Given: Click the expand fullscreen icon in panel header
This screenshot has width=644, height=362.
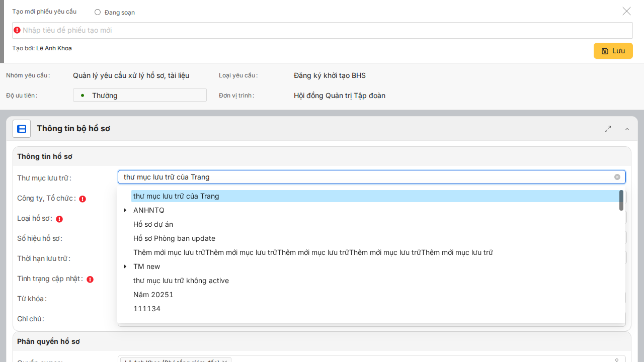Looking at the screenshot, I should pos(608,129).
